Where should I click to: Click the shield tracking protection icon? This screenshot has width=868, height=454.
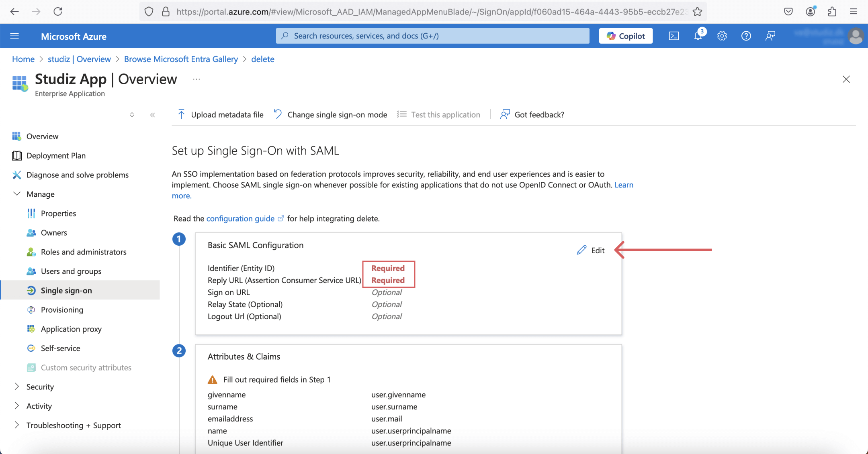(x=149, y=12)
